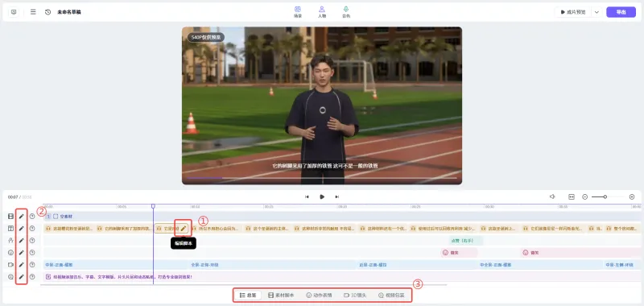Click the expression track smiley icon
This screenshot has width=644, height=306.
tap(10, 253)
